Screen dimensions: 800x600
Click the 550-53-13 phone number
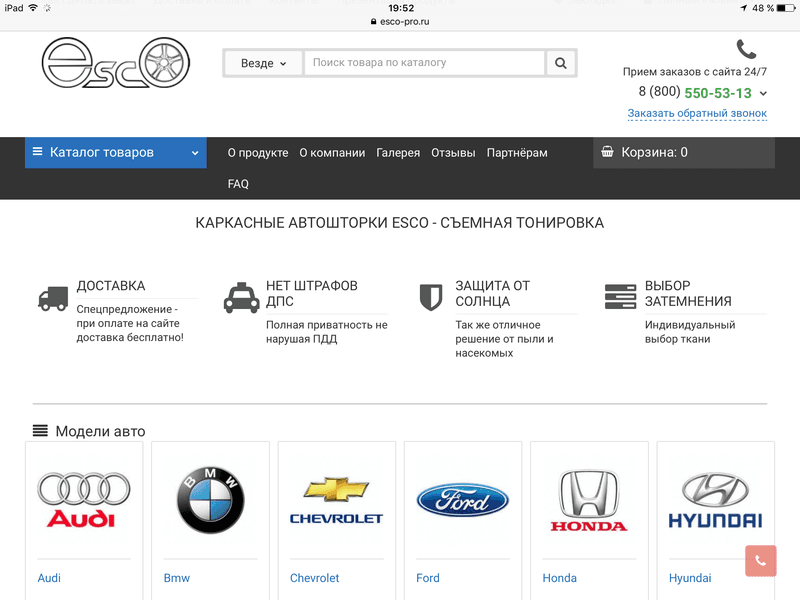click(718, 93)
